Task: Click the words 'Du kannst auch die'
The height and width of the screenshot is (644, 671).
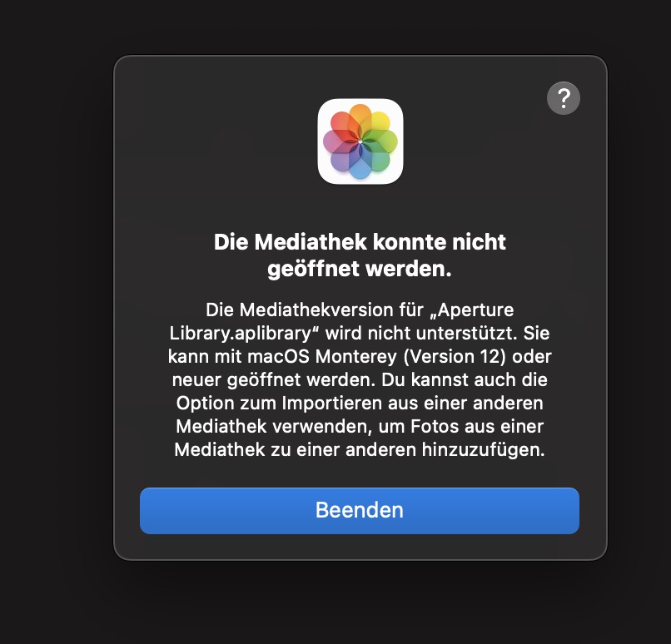Action: point(465,379)
